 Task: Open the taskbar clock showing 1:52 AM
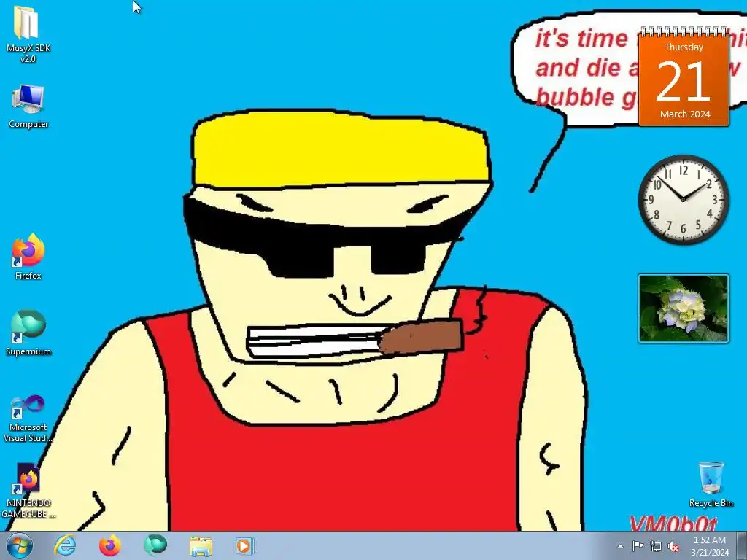tap(710, 546)
